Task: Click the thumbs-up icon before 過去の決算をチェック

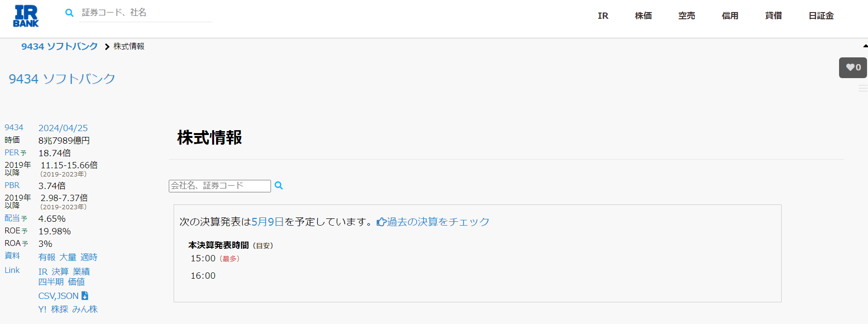Action: [x=381, y=222]
